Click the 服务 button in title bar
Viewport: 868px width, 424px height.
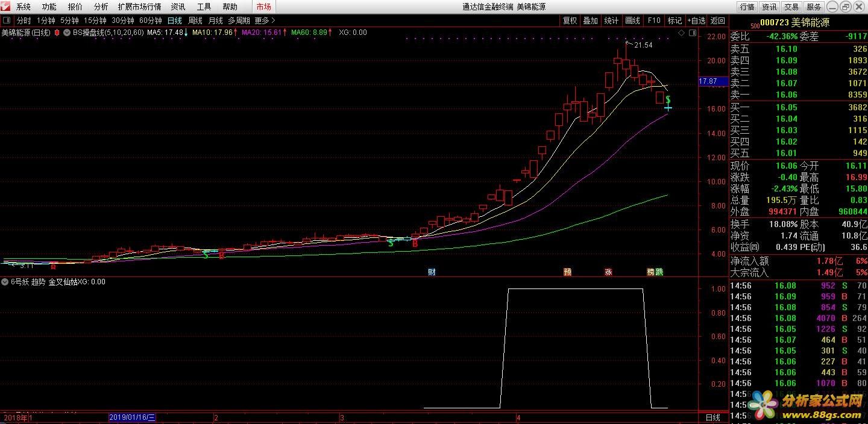[x=814, y=7]
